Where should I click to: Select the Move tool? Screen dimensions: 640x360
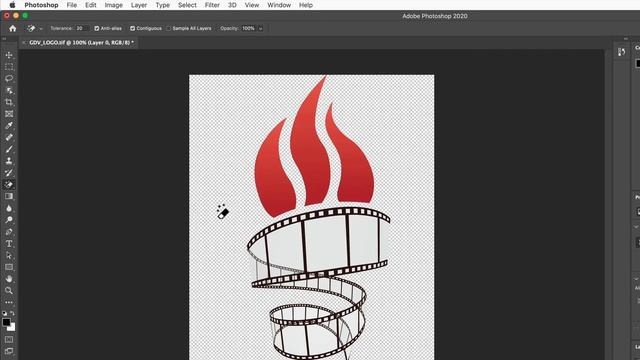click(x=9, y=55)
